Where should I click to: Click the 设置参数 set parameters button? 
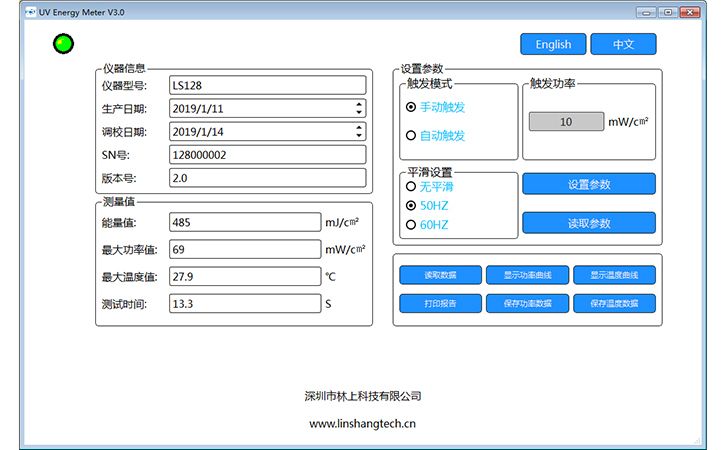(x=589, y=184)
